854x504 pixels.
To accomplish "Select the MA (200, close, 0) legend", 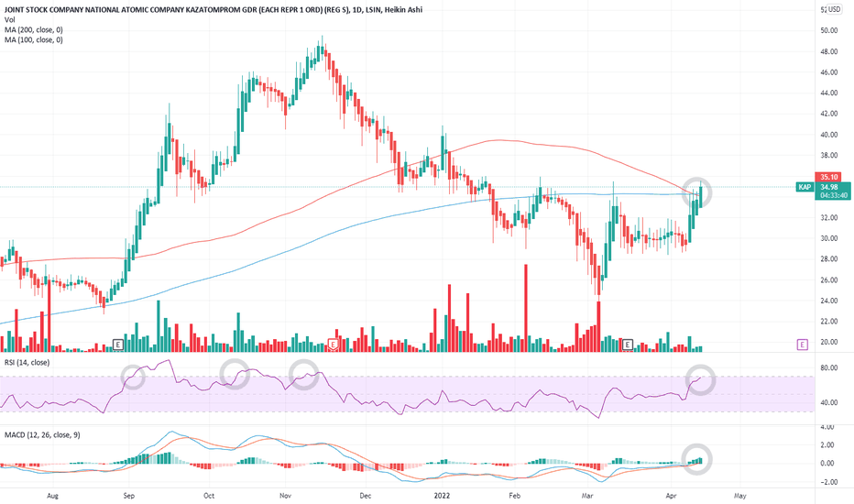I will [x=34, y=30].
